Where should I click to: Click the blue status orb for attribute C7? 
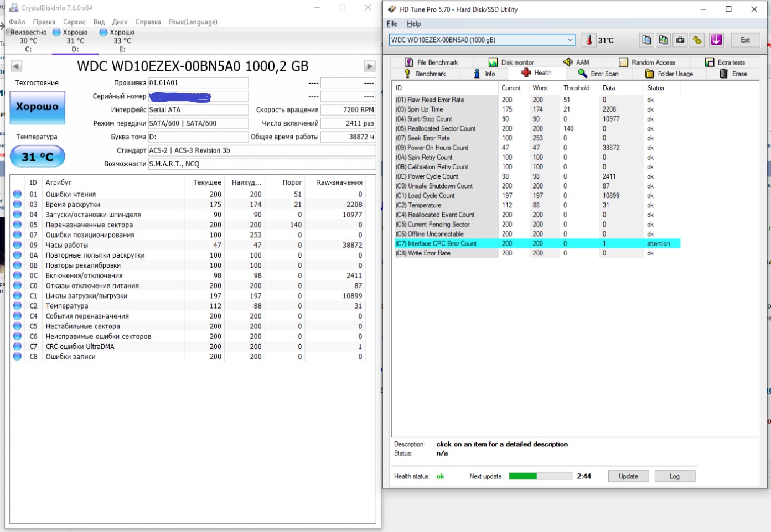point(17,346)
